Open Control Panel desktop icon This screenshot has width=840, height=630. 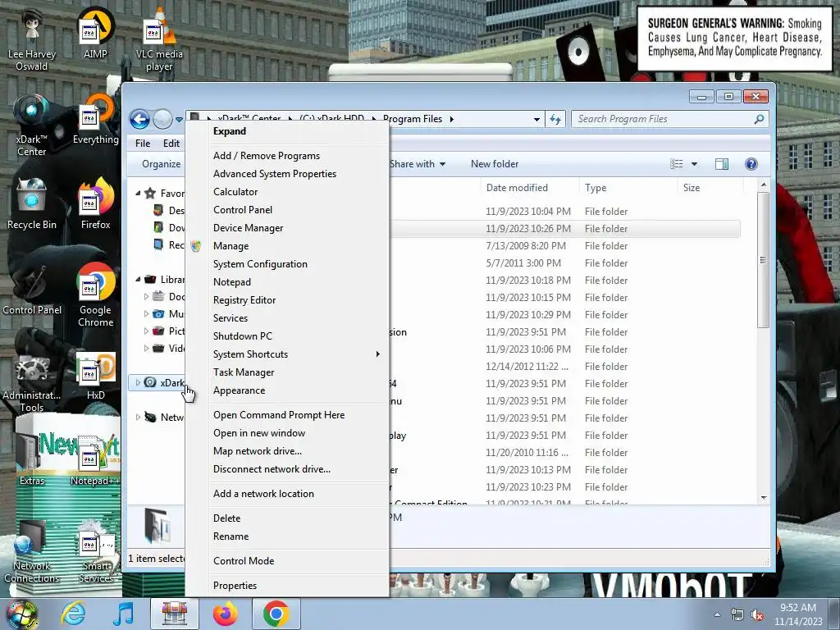coord(32,290)
